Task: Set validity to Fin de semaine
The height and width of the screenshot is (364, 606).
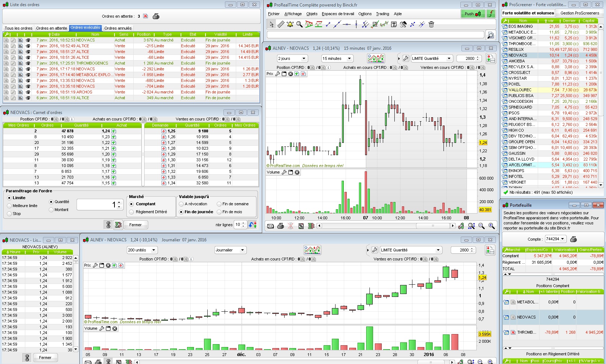Action: pos(219,204)
